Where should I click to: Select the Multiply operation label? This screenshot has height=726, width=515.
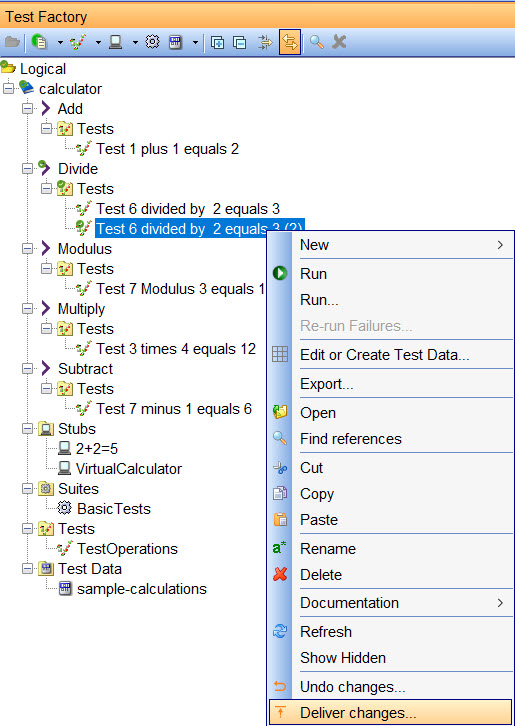pos(81,308)
